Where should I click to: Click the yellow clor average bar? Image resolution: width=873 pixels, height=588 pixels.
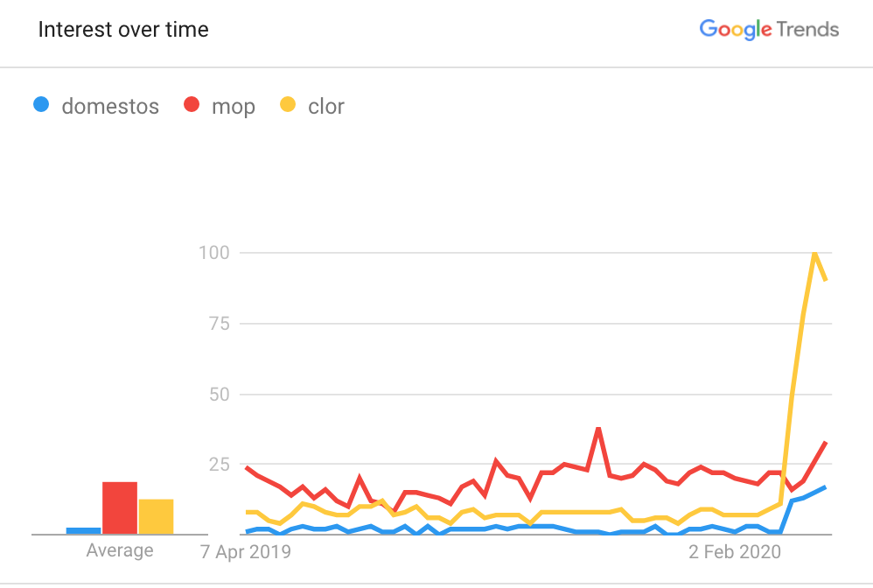156,517
